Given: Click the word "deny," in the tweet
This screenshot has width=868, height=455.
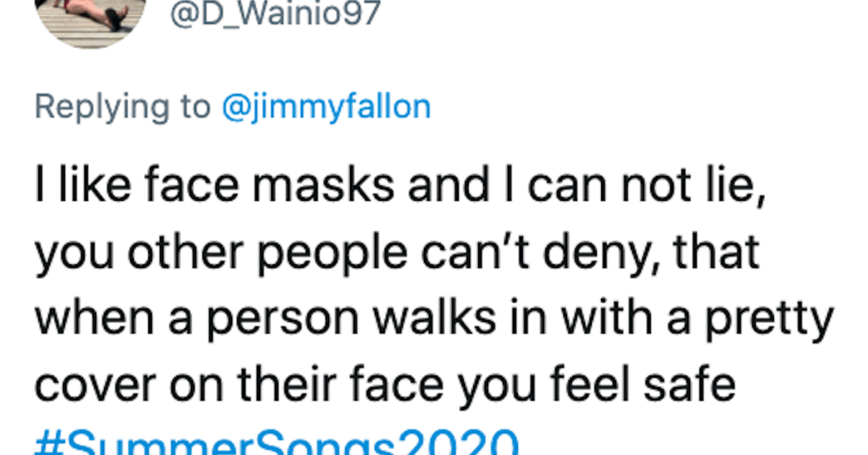Looking at the screenshot, I should tap(585, 254).
